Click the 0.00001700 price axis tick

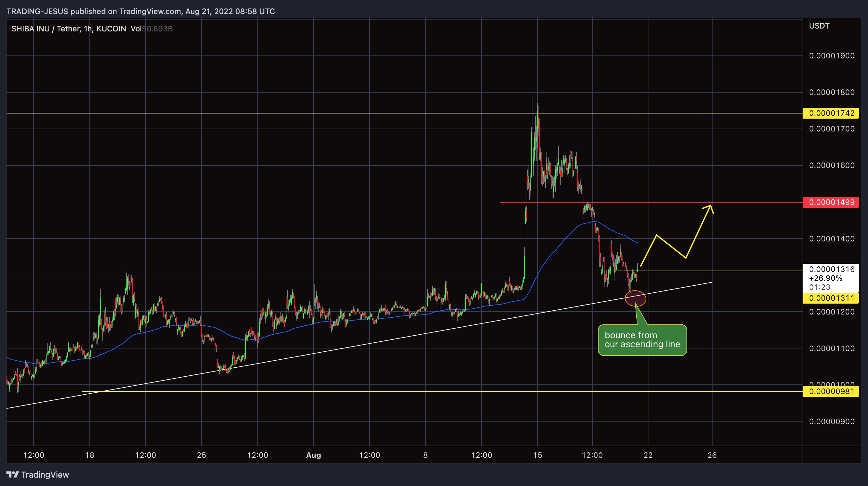[831, 129]
